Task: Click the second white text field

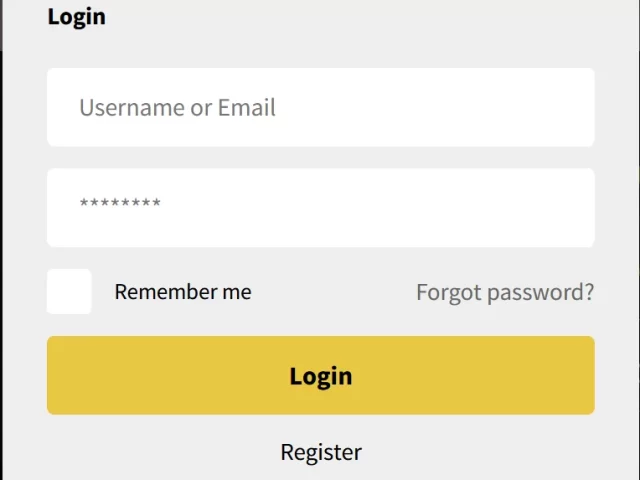Action: pos(320,207)
